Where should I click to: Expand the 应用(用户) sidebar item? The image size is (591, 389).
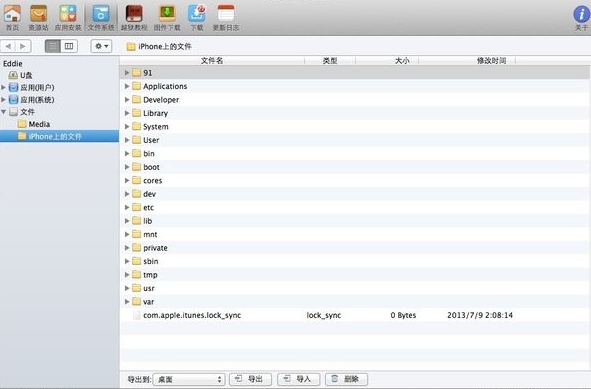pyautogui.click(x=3, y=87)
